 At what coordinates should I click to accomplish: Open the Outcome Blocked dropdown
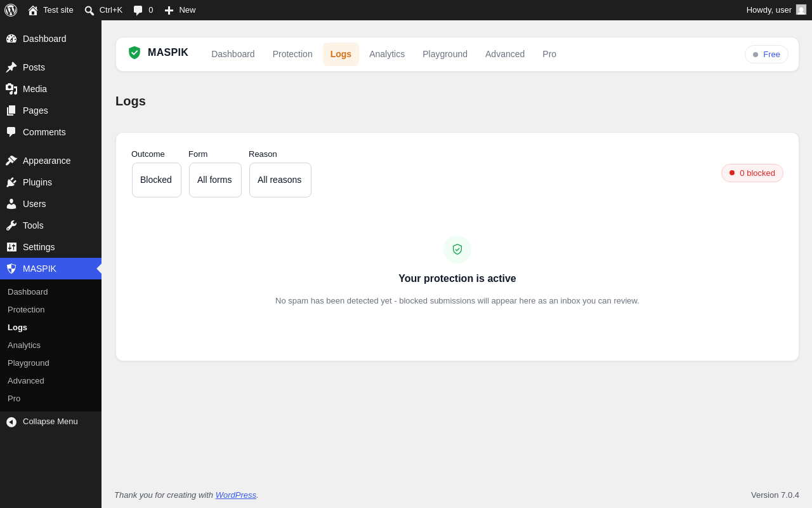pyautogui.click(x=157, y=180)
